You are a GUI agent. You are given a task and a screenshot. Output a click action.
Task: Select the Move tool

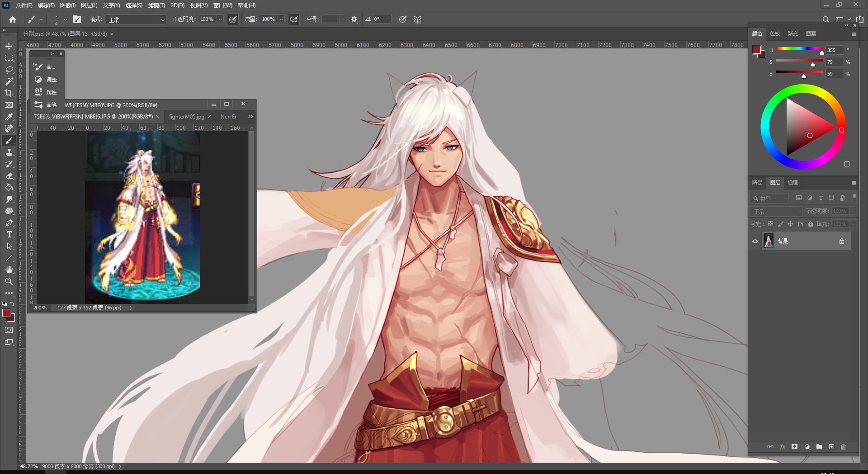pyautogui.click(x=9, y=46)
